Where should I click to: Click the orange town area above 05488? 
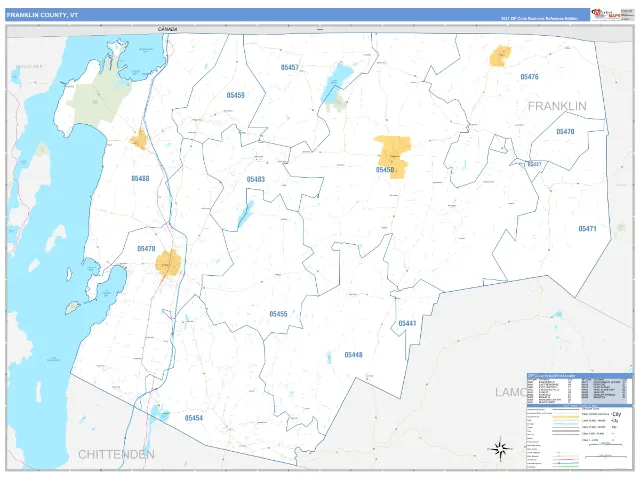tap(139, 139)
